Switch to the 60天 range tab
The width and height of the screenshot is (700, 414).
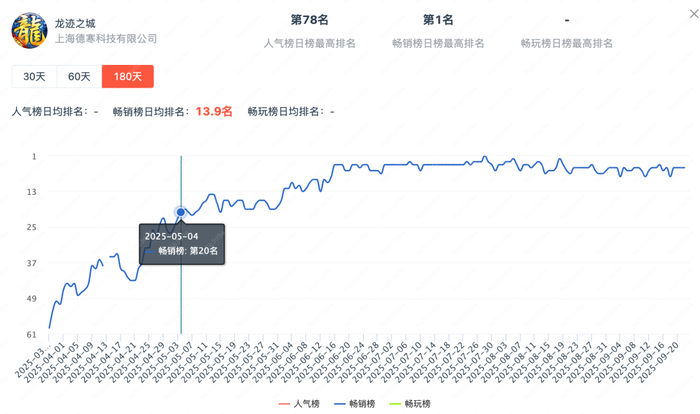(x=79, y=77)
